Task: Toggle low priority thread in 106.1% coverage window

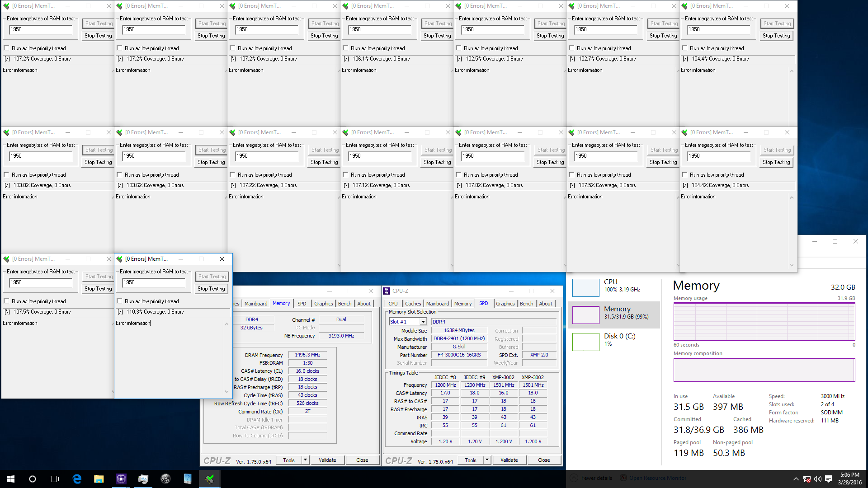Action: 346,48
